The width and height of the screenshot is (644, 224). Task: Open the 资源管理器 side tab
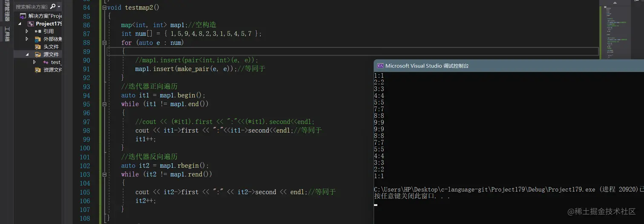(6, 11)
